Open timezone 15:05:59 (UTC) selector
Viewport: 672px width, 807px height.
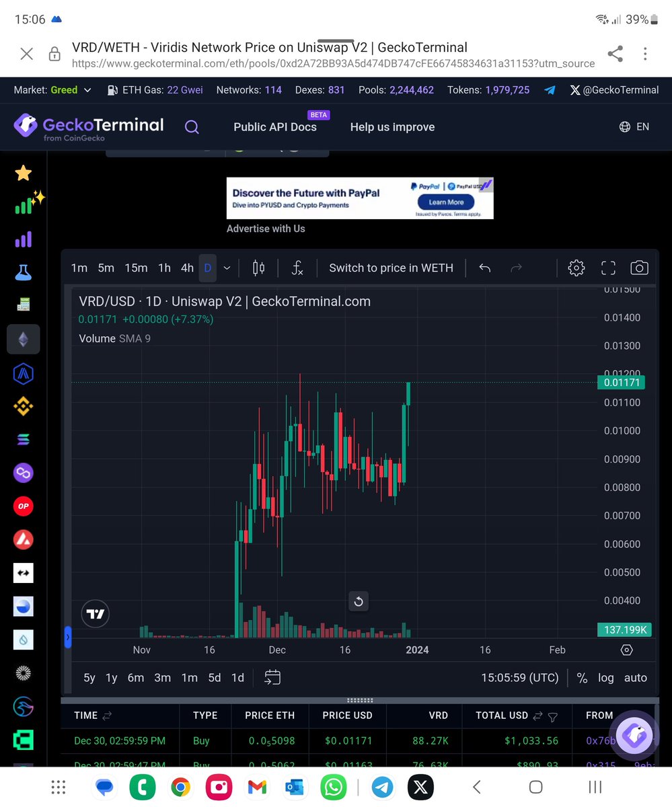[x=520, y=677]
